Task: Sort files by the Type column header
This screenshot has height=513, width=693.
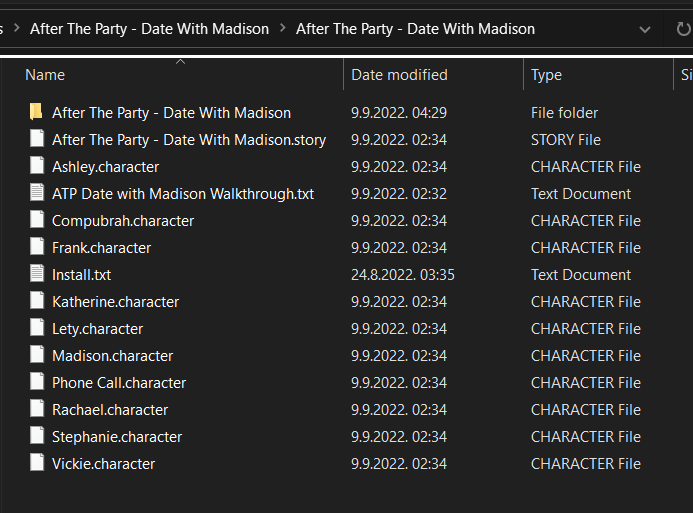Action: (x=546, y=75)
